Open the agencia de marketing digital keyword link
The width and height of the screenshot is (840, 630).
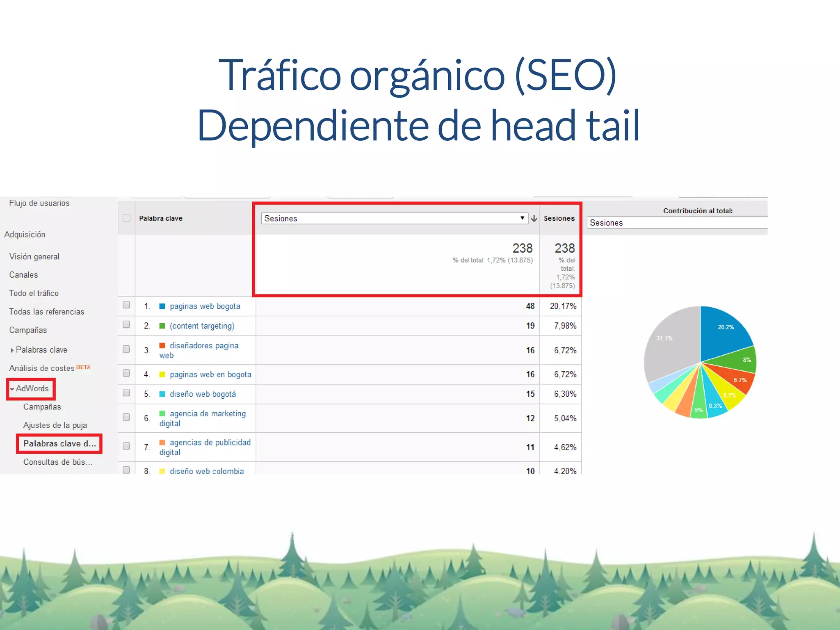(203, 418)
